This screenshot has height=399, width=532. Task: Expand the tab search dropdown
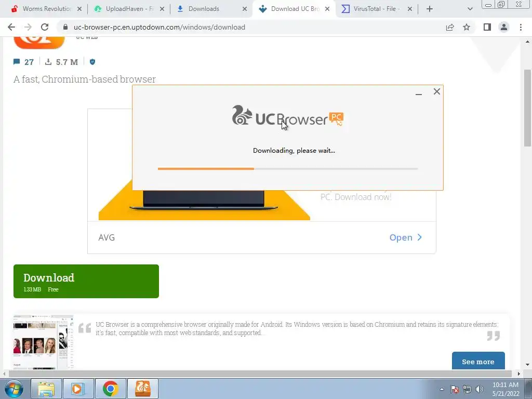coord(470,9)
